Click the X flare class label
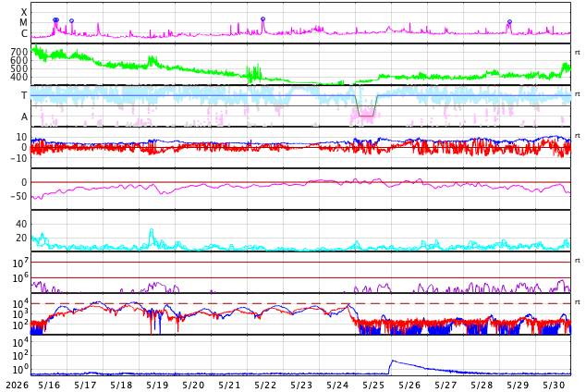586x392 pixels. [x=24, y=12]
